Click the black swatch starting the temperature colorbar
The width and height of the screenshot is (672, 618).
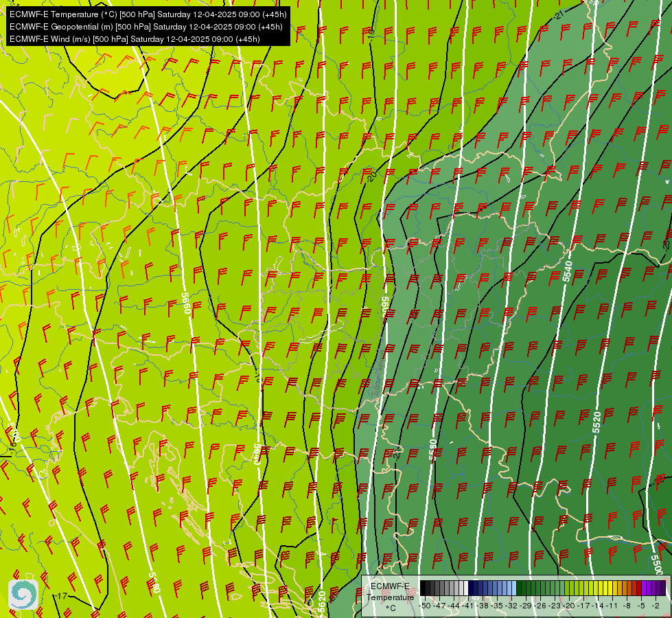pyautogui.click(x=423, y=588)
